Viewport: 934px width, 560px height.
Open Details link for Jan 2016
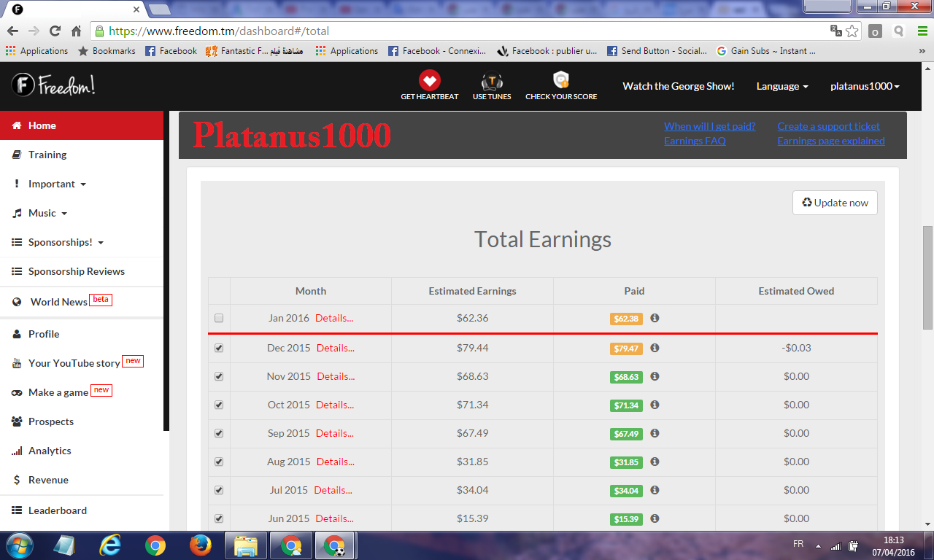pos(334,318)
